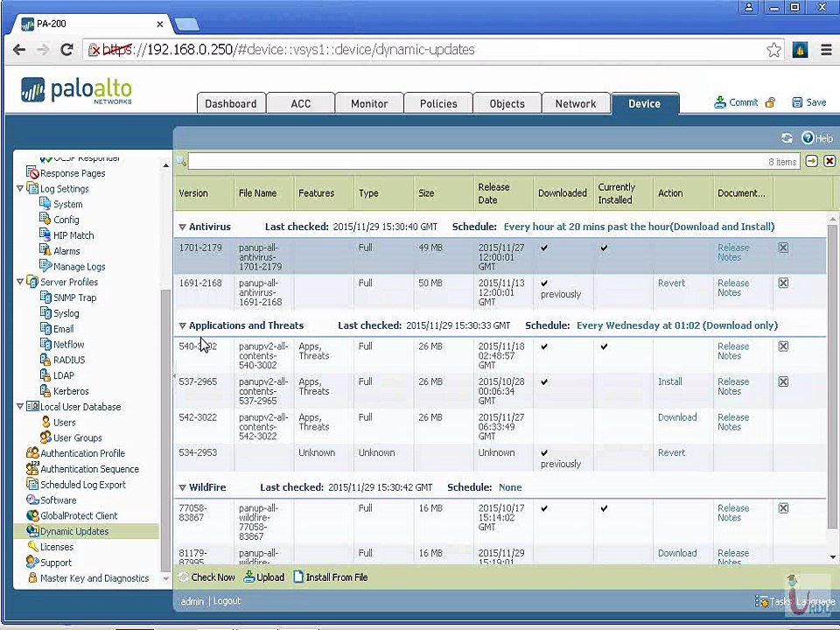Switch to the Policies tab
This screenshot has width=840, height=630.
tap(438, 103)
